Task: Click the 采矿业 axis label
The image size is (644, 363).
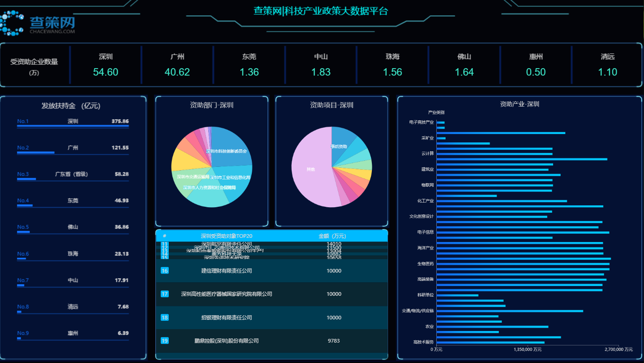Action: [x=427, y=138]
